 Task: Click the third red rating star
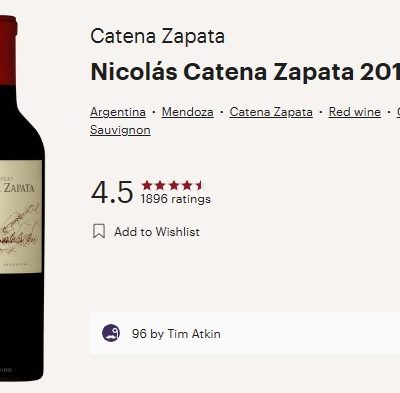tap(173, 185)
